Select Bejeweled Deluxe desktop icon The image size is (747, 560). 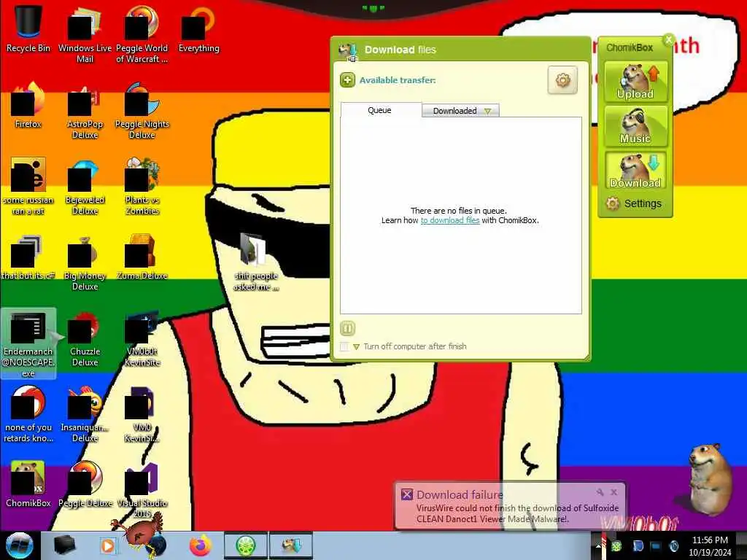pos(85,186)
